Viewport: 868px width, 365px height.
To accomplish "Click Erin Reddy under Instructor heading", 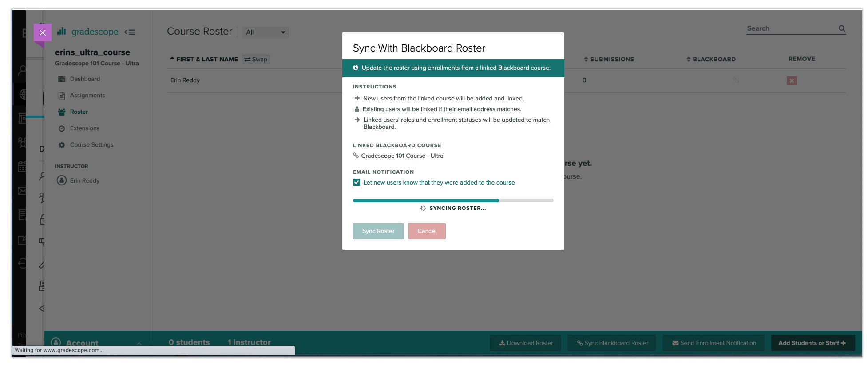I will [x=85, y=180].
